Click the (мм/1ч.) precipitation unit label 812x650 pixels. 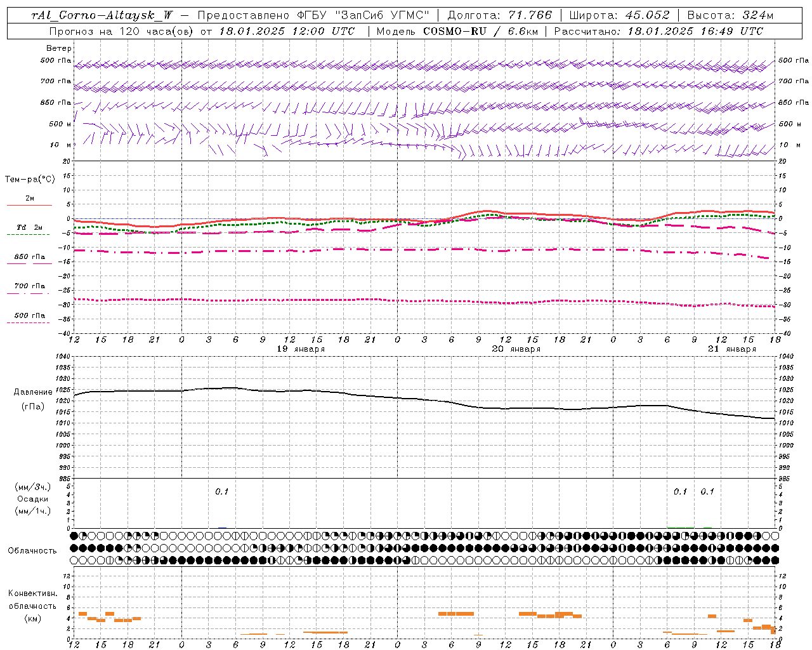32,511
